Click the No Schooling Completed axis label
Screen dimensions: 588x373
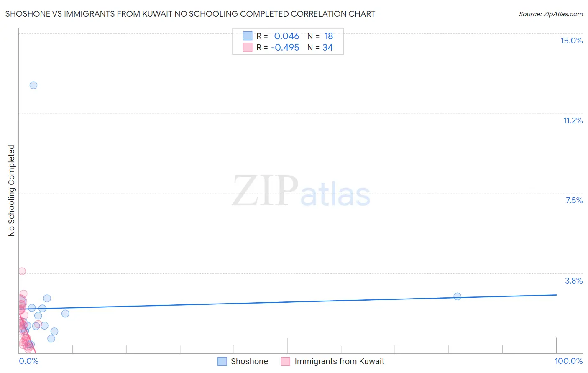12,191
